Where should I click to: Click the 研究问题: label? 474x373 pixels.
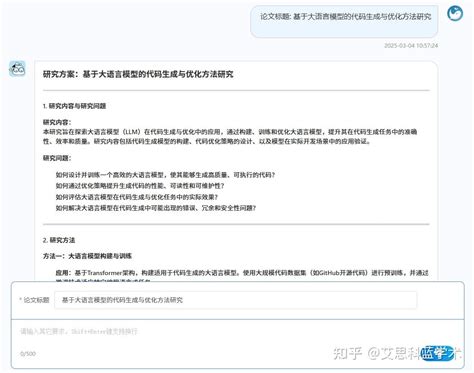coord(57,158)
